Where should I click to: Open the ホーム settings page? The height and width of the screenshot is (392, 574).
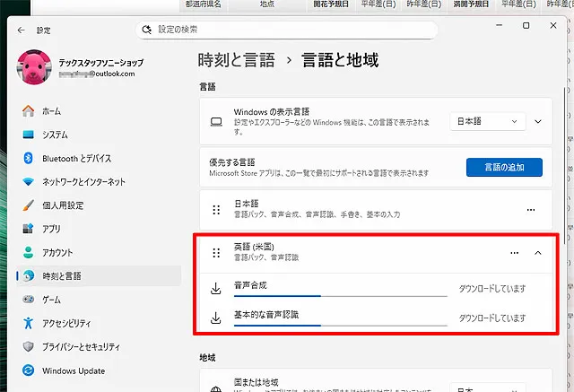(51, 111)
